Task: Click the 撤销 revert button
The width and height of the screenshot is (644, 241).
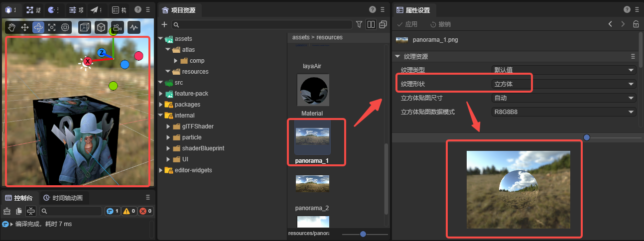Action: [440, 24]
